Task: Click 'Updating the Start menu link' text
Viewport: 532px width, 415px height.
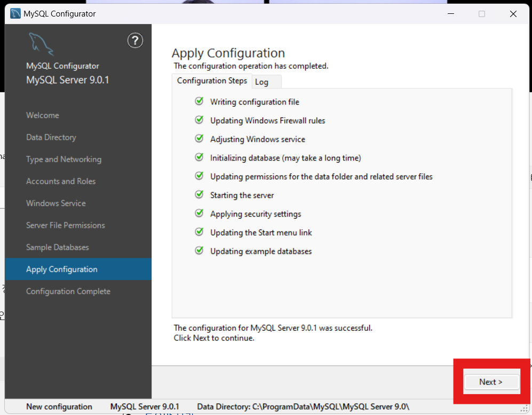Action: point(261,233)
